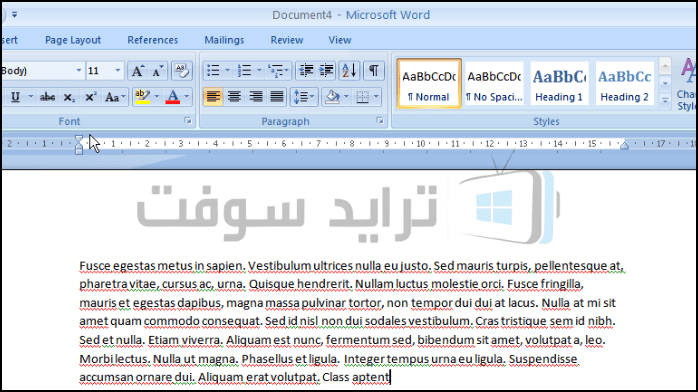The image size is (698, 392).
Task: Open the Borders dropdown arrow
Action: 377,97
